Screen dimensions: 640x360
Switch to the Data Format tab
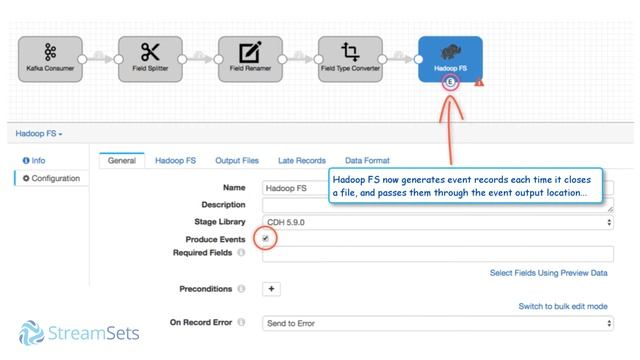(x=367, y=160)
